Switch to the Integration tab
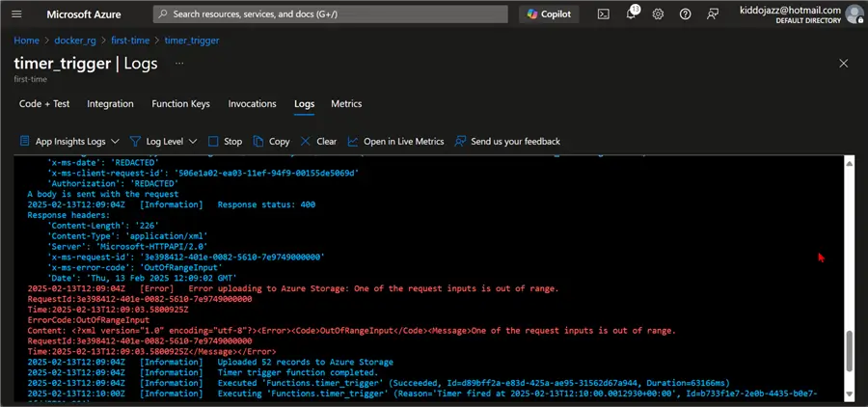The width and height of the screenshot is (868, 407). click(x=110, y=103)
